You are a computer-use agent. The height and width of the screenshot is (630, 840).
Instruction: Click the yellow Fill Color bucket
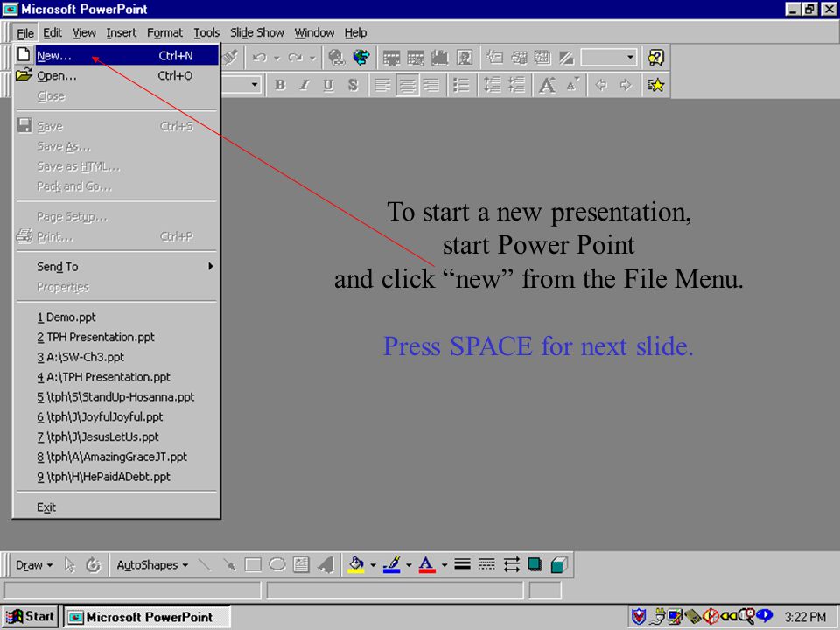click(x=356, y=564)
